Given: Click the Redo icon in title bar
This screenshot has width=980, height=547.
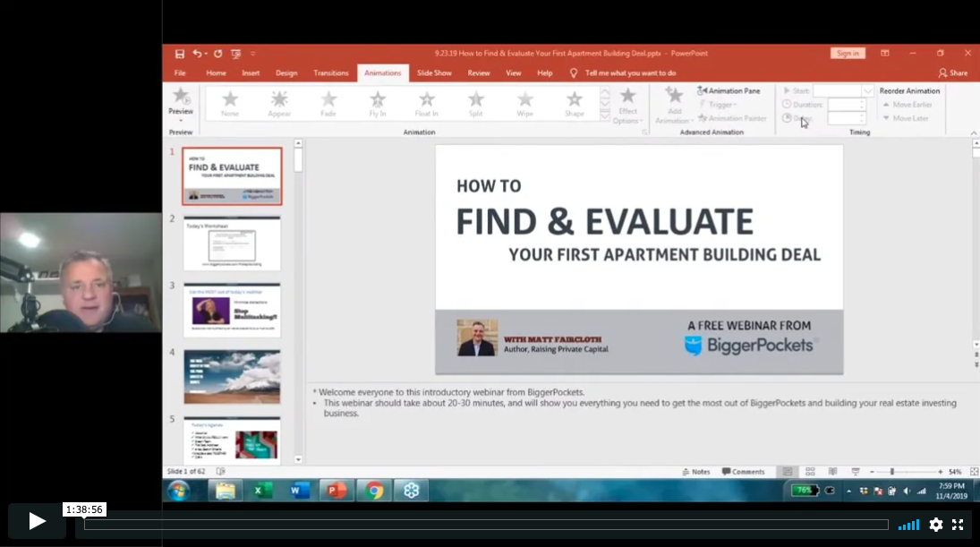Looking at the screenshot, I should pos(217,54).
